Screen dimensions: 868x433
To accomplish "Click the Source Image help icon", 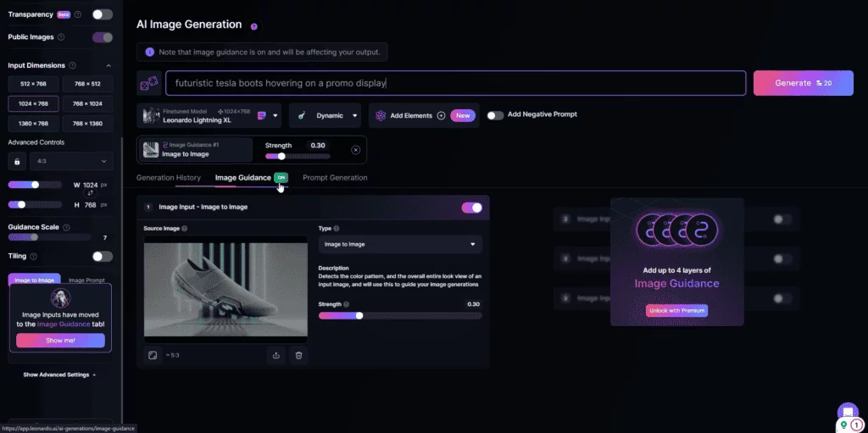I will pos(184,228).
